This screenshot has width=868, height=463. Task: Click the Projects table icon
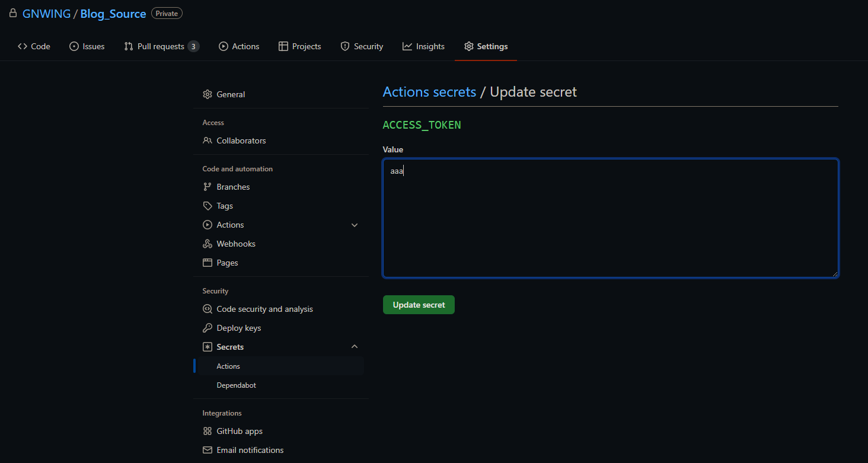click(283, 46)
